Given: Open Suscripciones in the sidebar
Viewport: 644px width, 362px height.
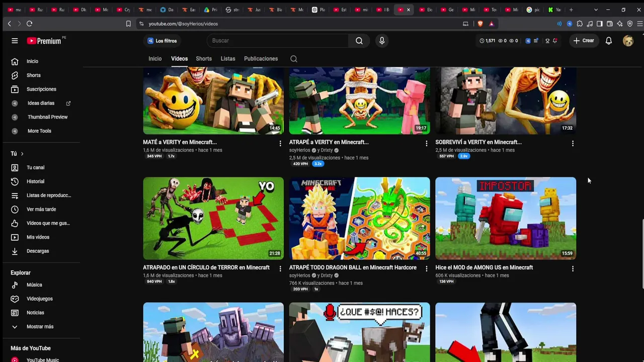Looking at the screenshot, I should [41, 89].
